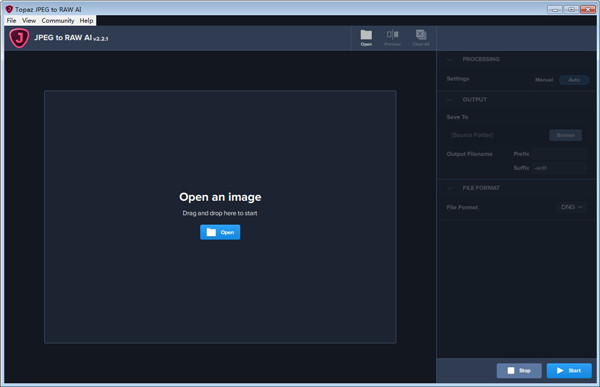Collapse the FILE FORMAT section chevron

[x=450, y=188]
